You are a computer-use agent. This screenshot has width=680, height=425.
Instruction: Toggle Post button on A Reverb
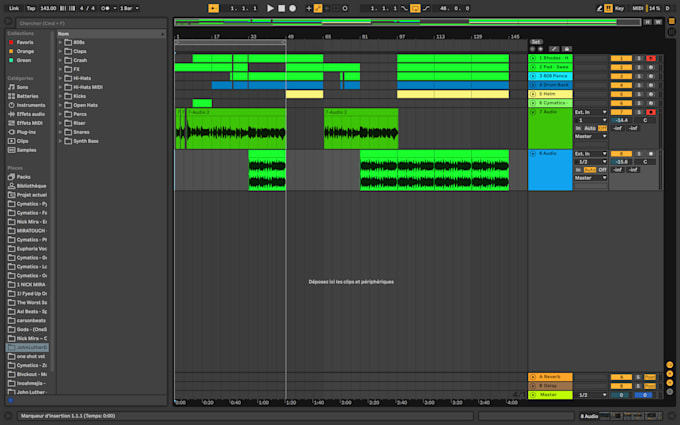pyautogui.click(x=650, y=377)
